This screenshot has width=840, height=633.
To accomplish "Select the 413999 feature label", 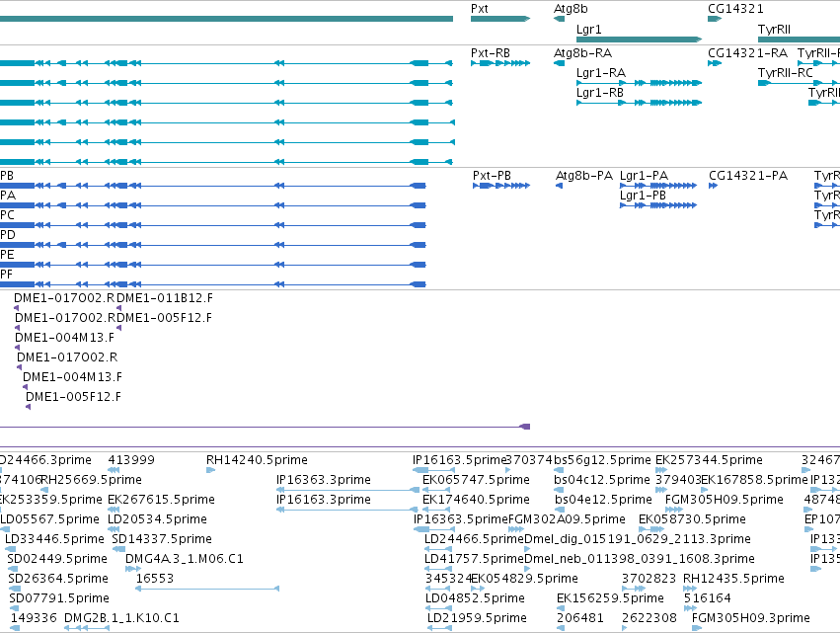I will 131,460.
